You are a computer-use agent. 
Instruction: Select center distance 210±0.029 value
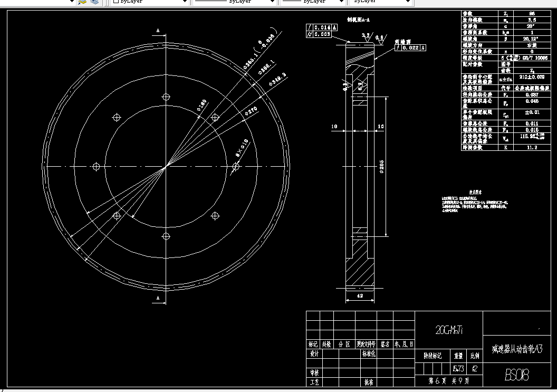[532, 77]
